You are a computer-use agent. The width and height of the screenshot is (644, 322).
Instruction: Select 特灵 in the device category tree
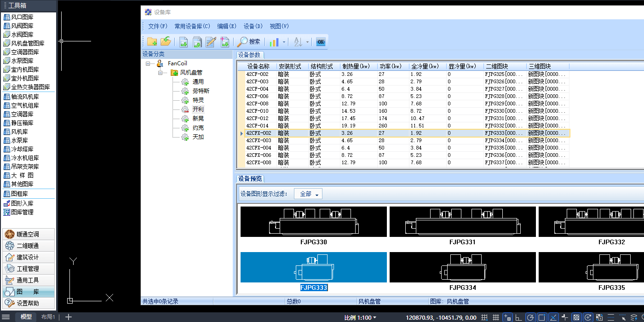point(198,100)
